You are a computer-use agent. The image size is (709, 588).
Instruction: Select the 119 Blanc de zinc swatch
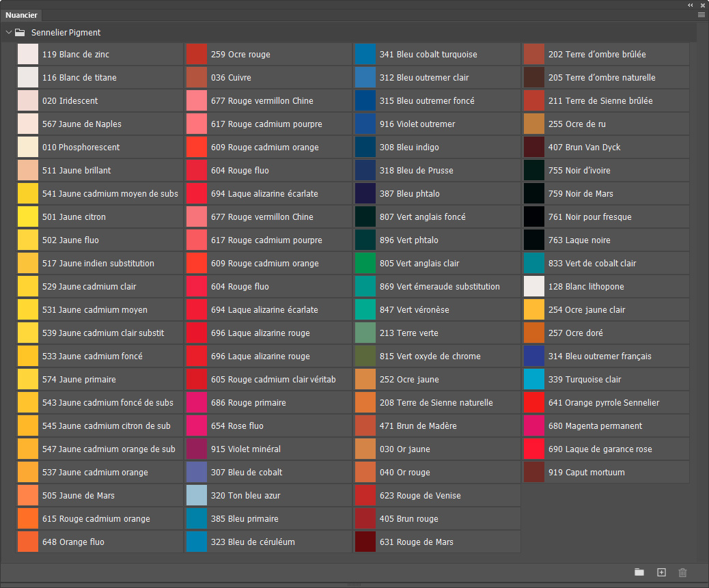[100, 54]
